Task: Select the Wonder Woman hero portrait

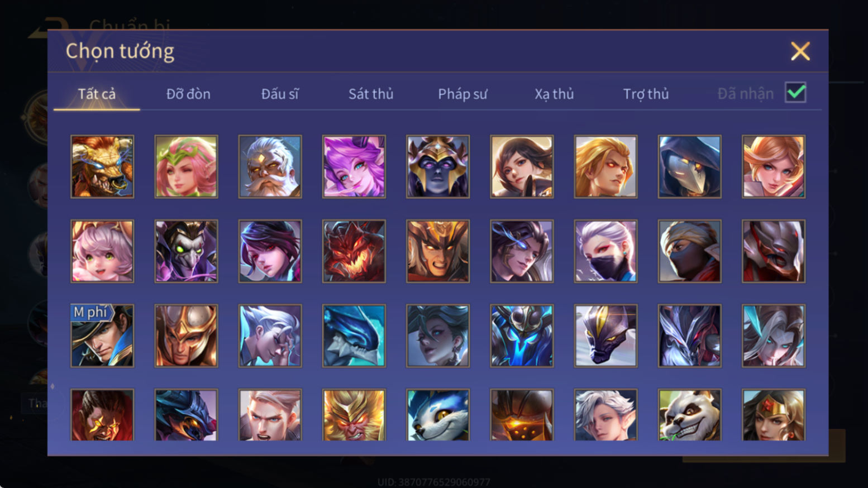Action: [x=774, y=415]
